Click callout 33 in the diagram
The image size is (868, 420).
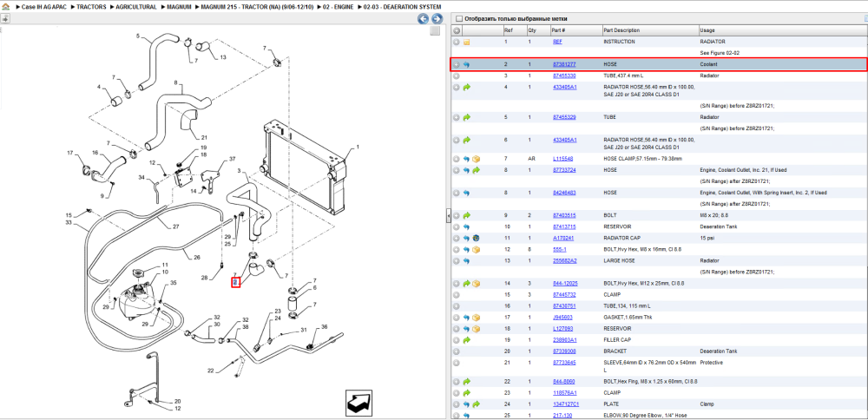(69, 222)
